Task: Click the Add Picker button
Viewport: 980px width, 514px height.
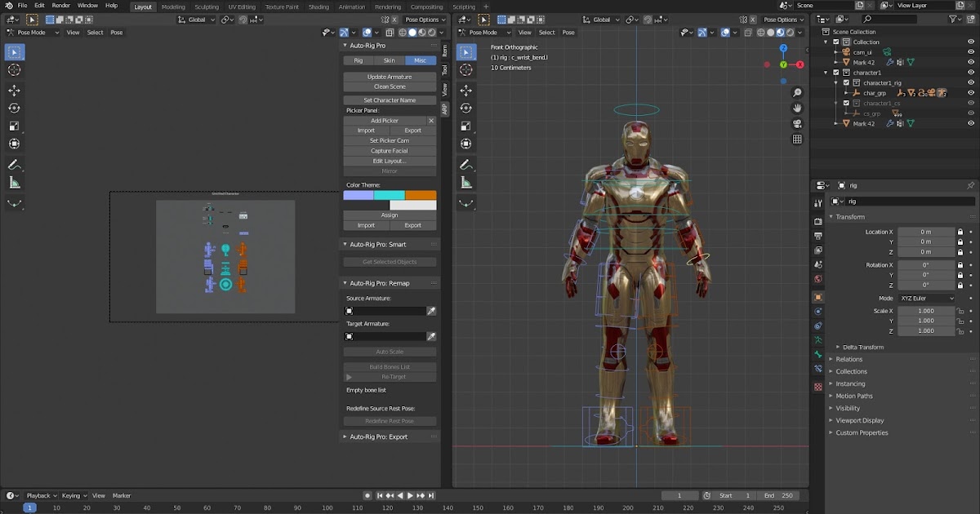Action: (x=385, y=121)
